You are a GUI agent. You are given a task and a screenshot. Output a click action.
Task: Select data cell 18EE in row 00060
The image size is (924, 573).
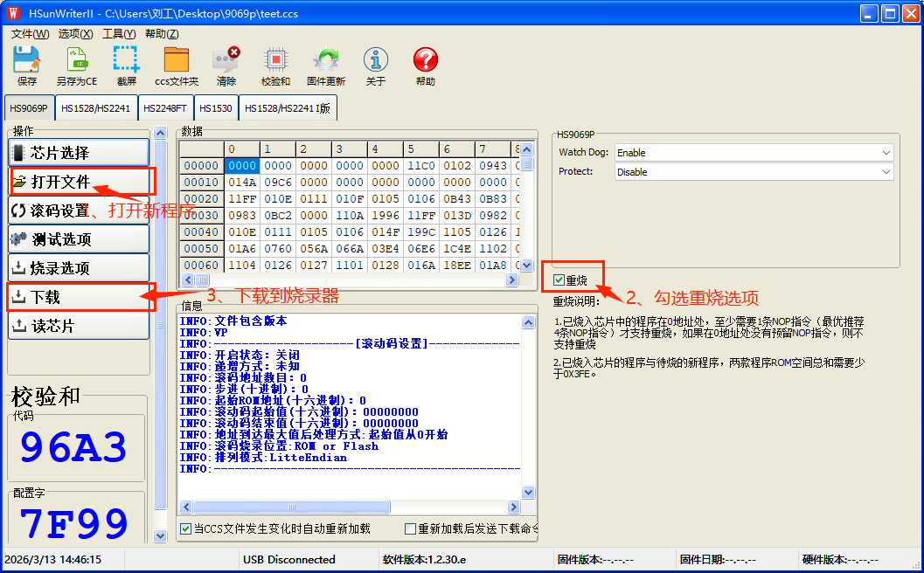(x=457, y=265)
